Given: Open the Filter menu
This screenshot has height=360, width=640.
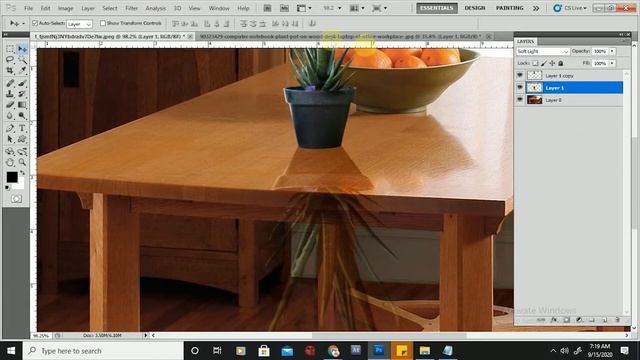Looking at the screenshot, I should [131, 8].
